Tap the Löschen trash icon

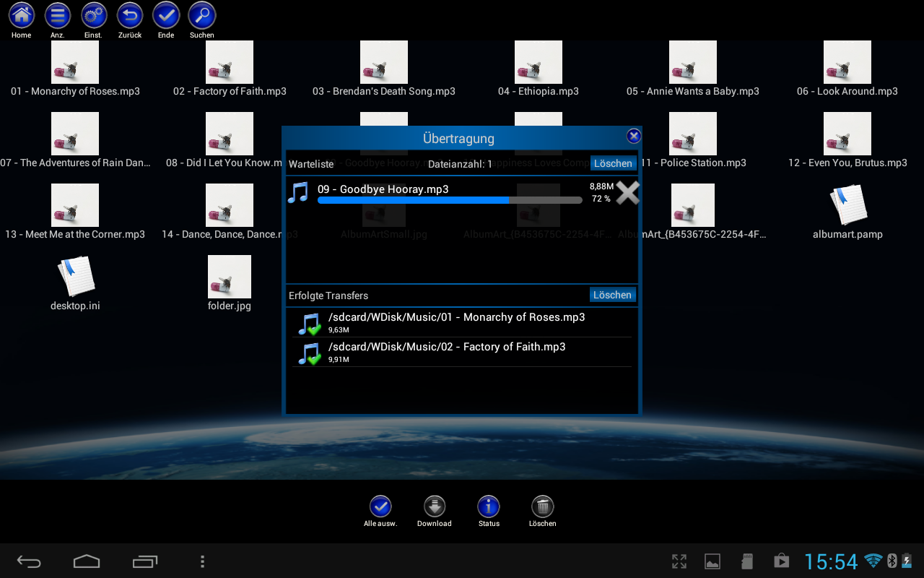pyautogui.click(x=543, y=506)
